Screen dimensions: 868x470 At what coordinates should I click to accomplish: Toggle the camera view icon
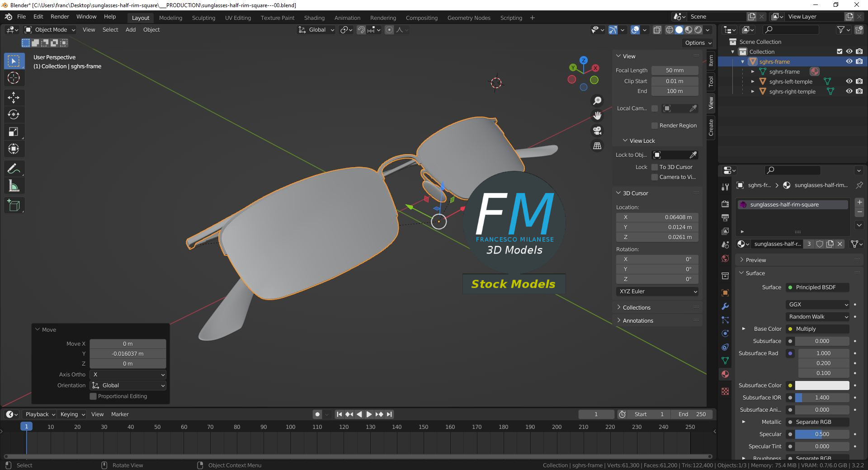coord(597,131)
